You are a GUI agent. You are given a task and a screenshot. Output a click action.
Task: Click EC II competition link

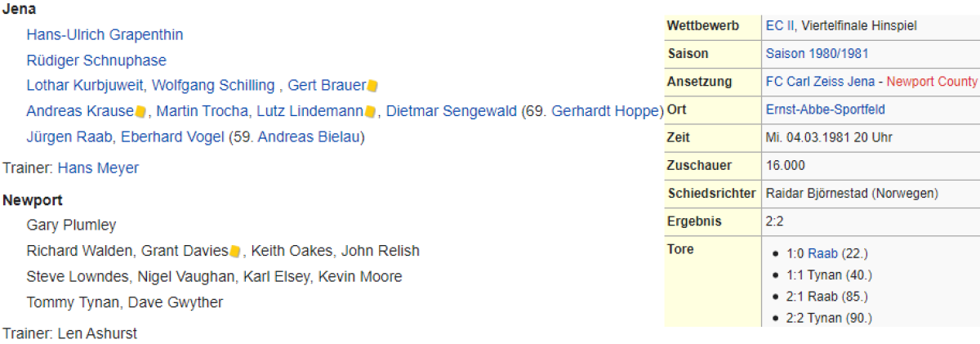(780, 26)
